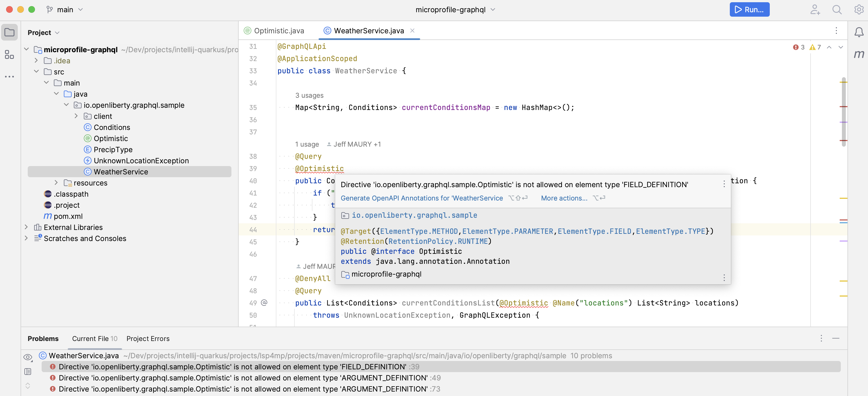Viewport: 868px width, 396px height.
Task: Collapse the src folder
Action: (36, 72)
